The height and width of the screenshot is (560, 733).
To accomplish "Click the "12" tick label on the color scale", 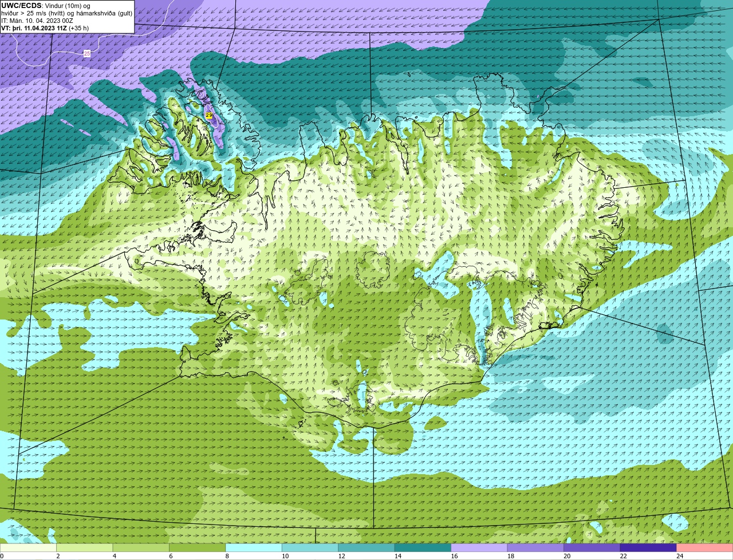I will [341, 556].
